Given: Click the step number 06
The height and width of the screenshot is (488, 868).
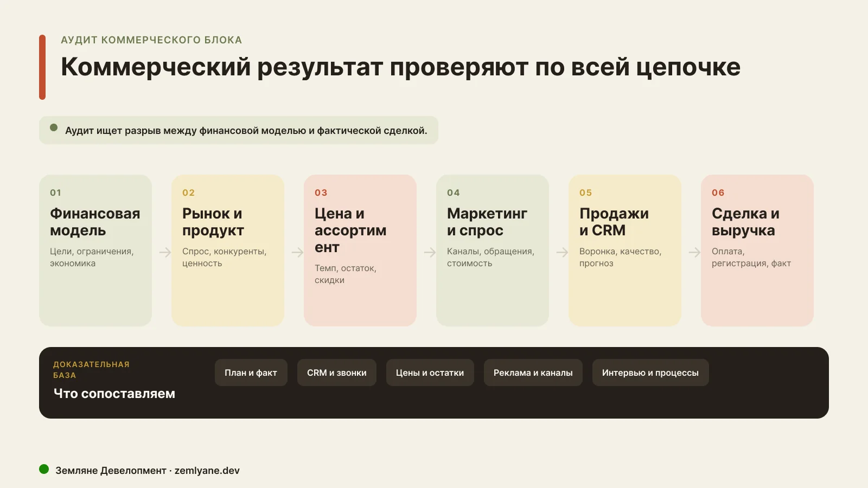Looking at the screenshot, I should [718, 192].
